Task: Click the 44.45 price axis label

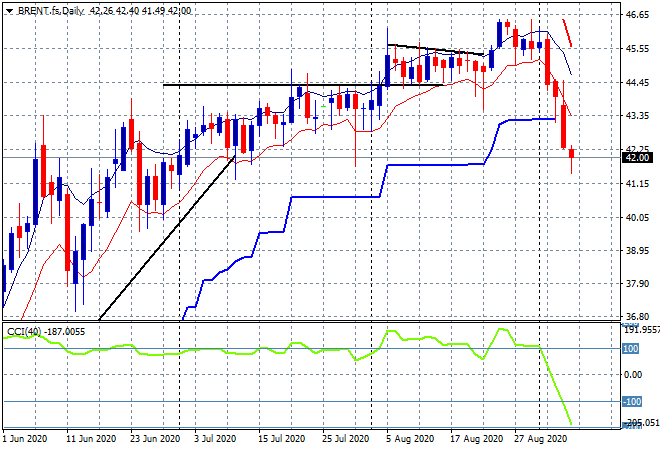Action: (x=637, y=83)
